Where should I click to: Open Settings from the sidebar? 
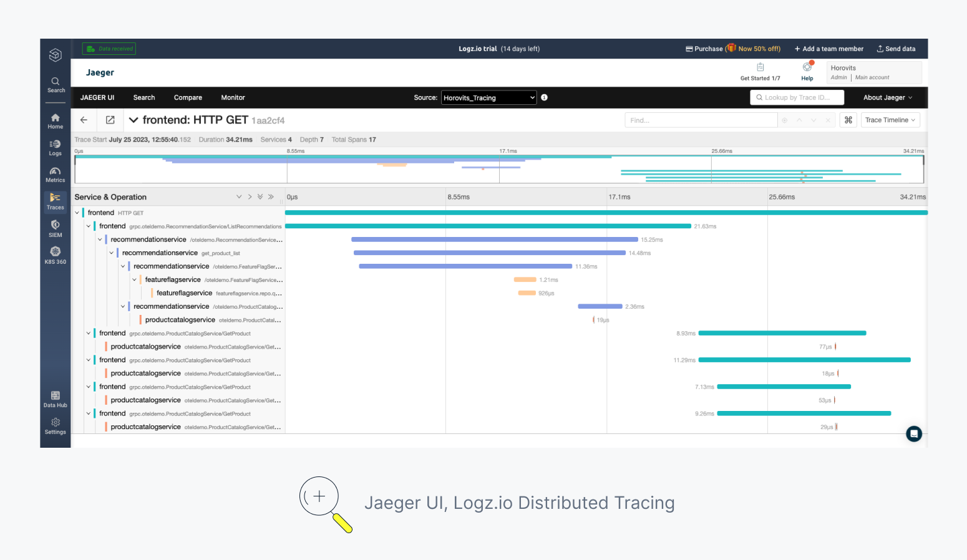coord(55,425)
